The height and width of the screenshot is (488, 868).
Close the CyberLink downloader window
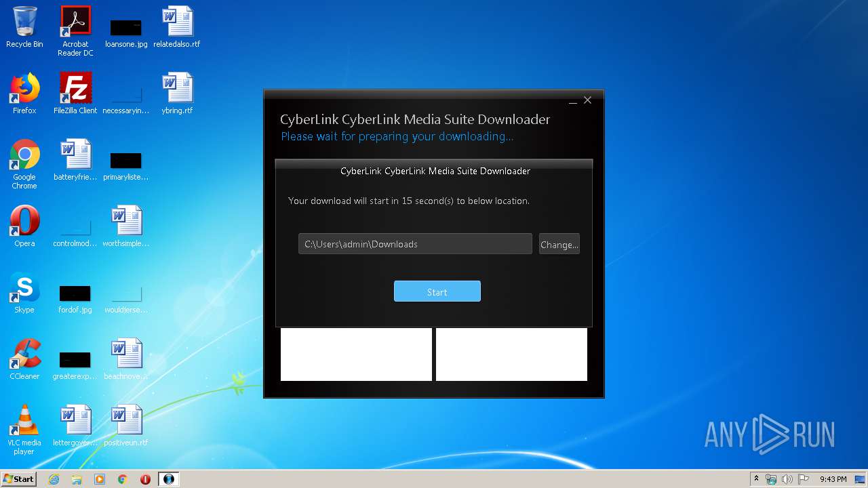(588, 100)
